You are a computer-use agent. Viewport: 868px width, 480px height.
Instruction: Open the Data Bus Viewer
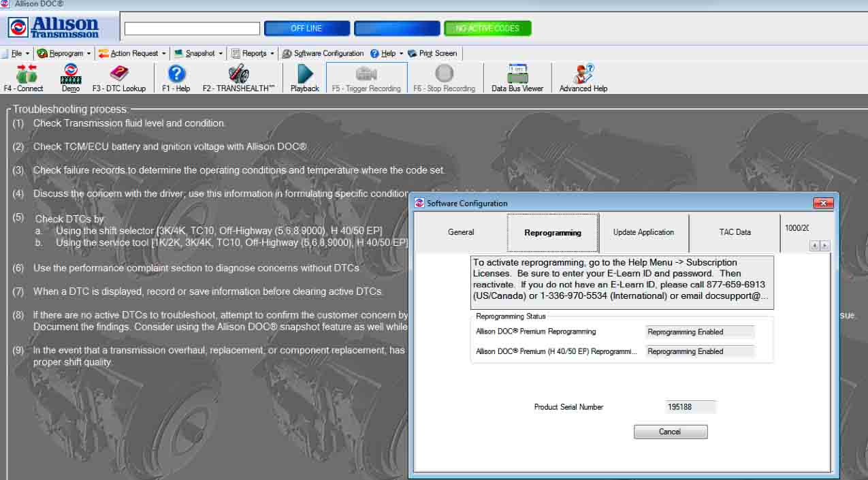[517, 78]
